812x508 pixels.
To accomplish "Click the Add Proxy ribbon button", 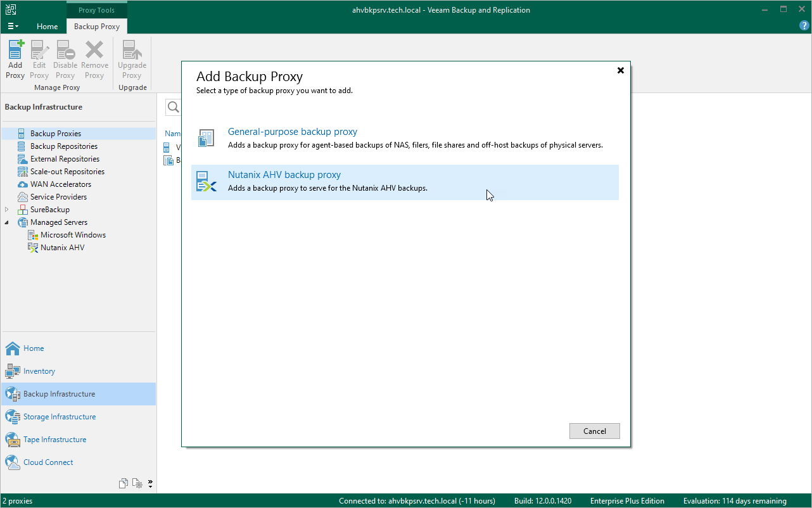I will (x=15, y=60).
